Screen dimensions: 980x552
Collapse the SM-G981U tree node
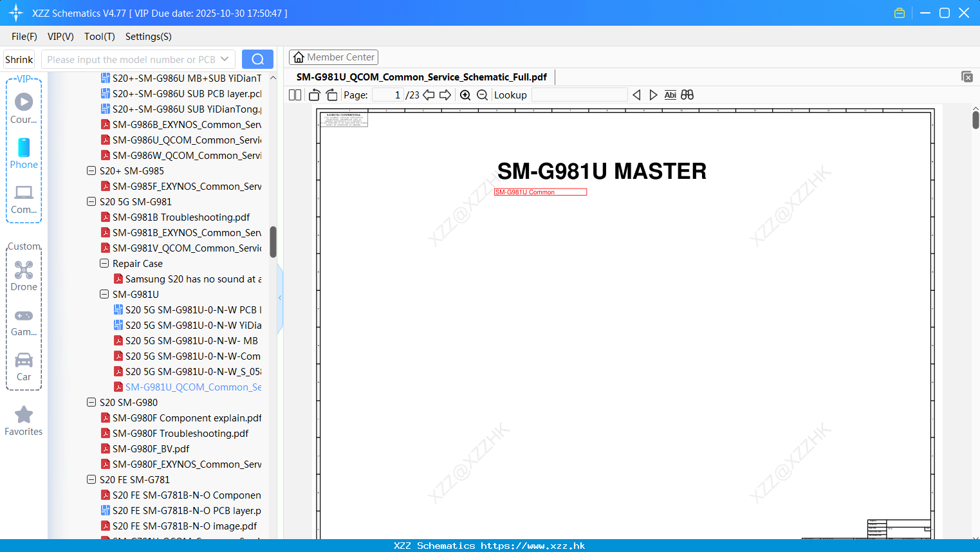104,294
